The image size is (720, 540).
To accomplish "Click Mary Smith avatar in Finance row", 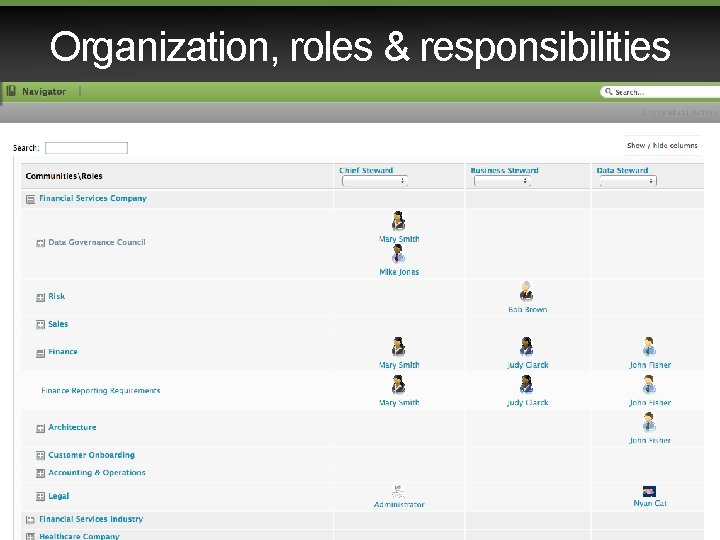I will coord(398,347).
